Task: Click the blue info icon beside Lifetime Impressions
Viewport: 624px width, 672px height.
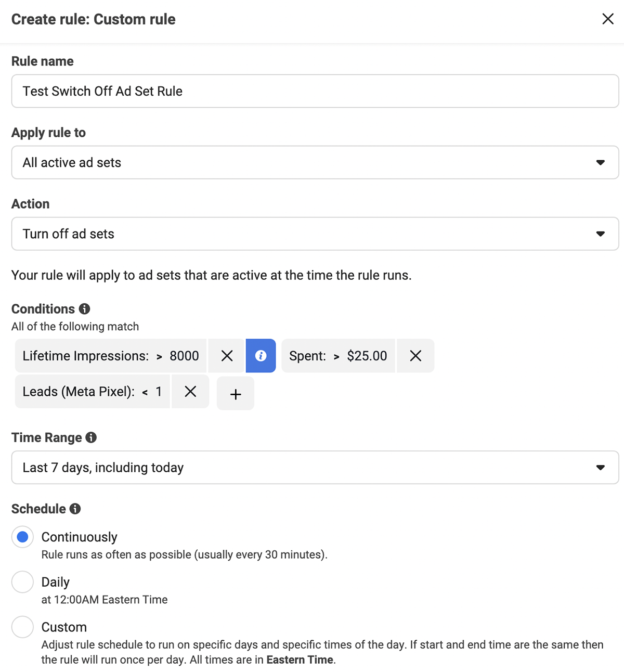Action: point(261,356)
